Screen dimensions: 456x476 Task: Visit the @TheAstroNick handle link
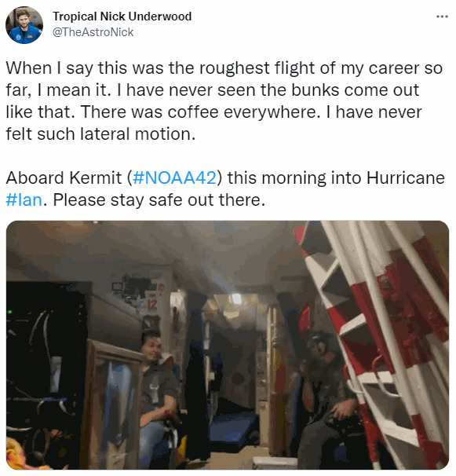(x=93, y=32)
